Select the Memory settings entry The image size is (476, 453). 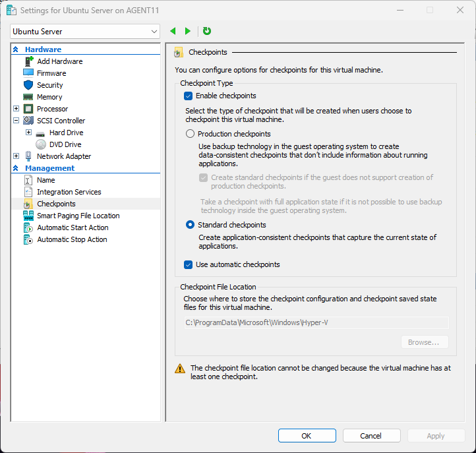[49, 97]
